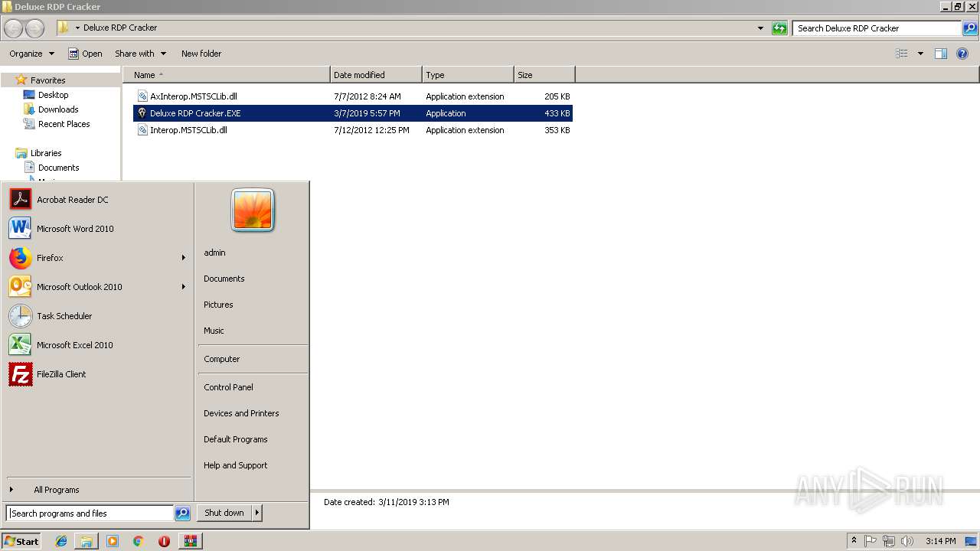Open Documents in Start menu
Image resolution: width=980 pixels, height=551 pixels.
point(224,279)
